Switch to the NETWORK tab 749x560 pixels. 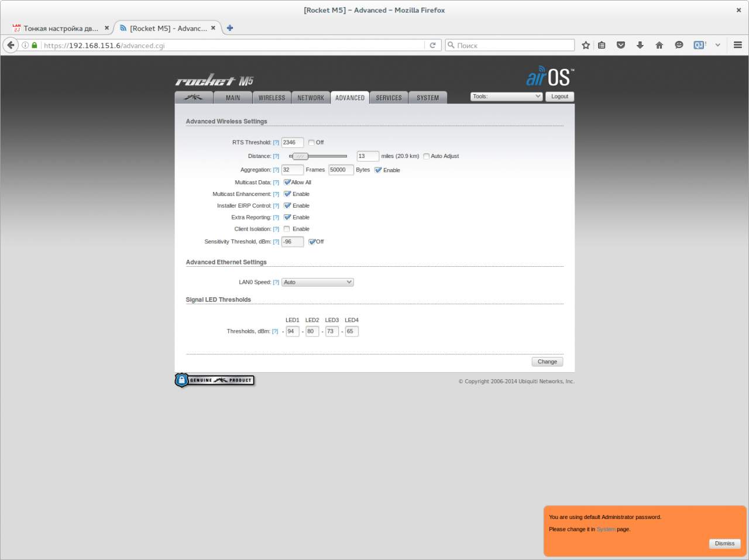(x=311, y=98)
